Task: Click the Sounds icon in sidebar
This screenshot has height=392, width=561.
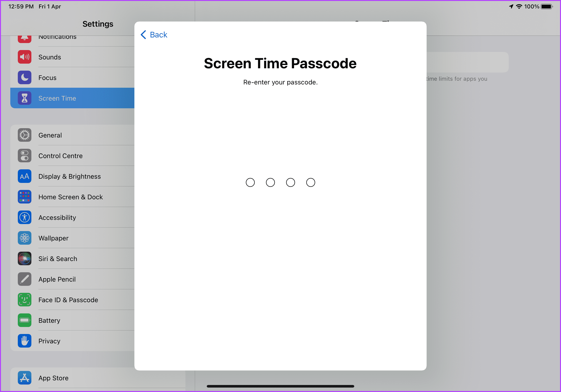Action: [x=24, y=57]
